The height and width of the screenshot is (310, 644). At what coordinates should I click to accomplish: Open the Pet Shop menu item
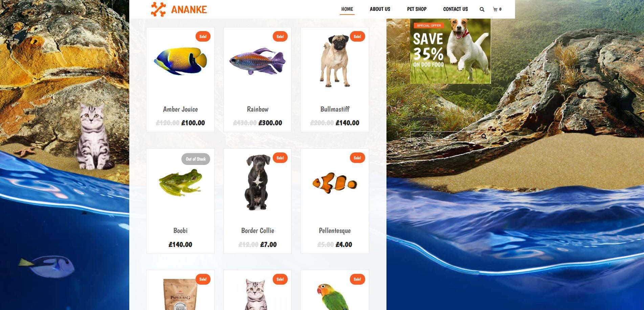(417, 9)
